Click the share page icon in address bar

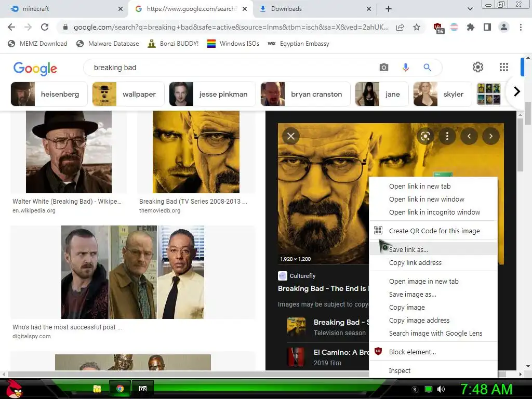(400, 27)
